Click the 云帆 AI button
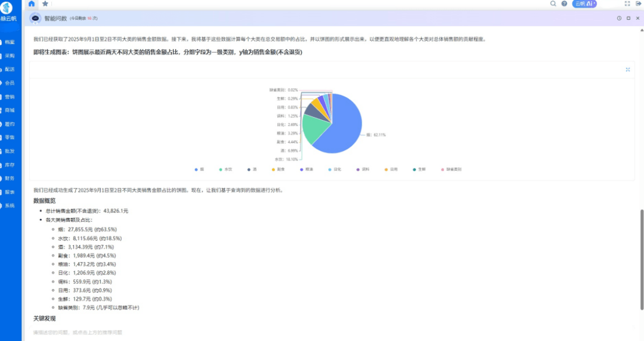644x341 pixels. [x=584, y=3]
